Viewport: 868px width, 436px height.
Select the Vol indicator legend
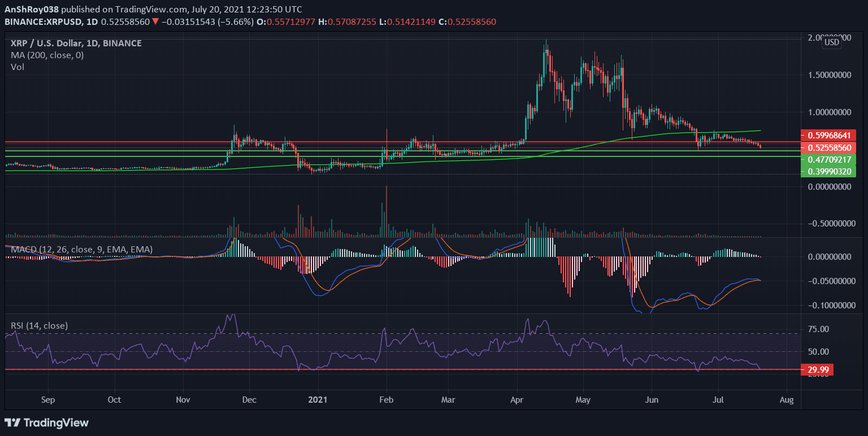point(18,67)
